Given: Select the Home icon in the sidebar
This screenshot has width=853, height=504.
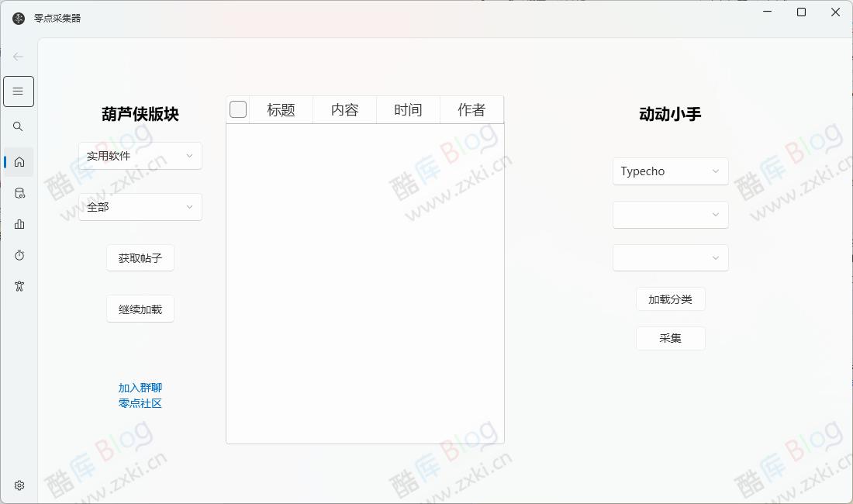Looking at the screenshot, I should click(x=19, y=162).
